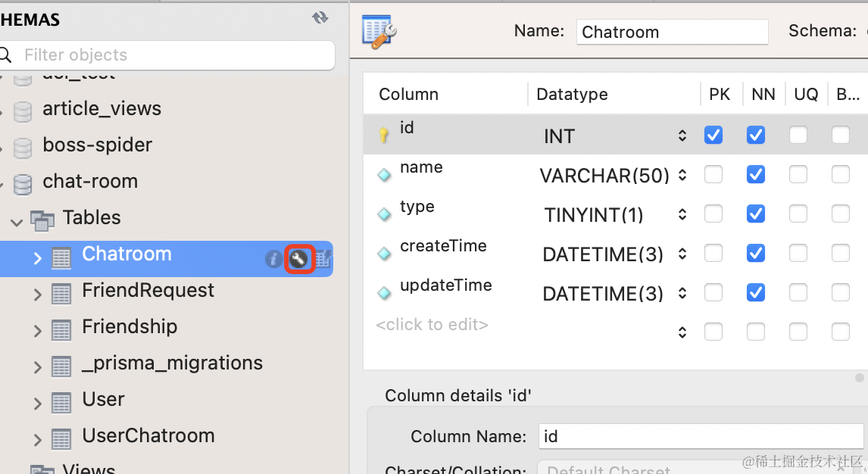Click the diamond icon beside name column
The height and width of the screenshot is (474, 868).
click(384, 175)
